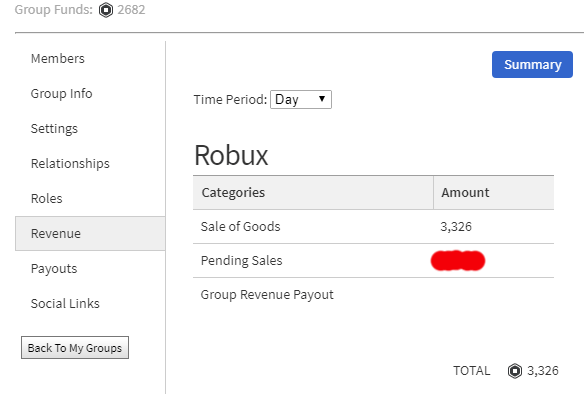Select the Sale of Goods row label
The height and width of the screenshot is (394, 584).
(x=241, y=226)
